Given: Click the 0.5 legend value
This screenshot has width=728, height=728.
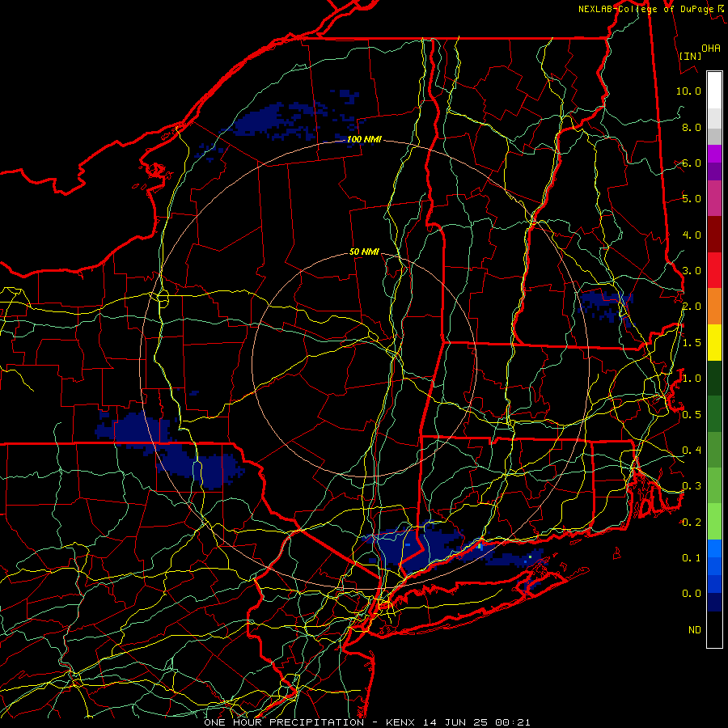Looking at the screenshot, I should coord(692,415).
